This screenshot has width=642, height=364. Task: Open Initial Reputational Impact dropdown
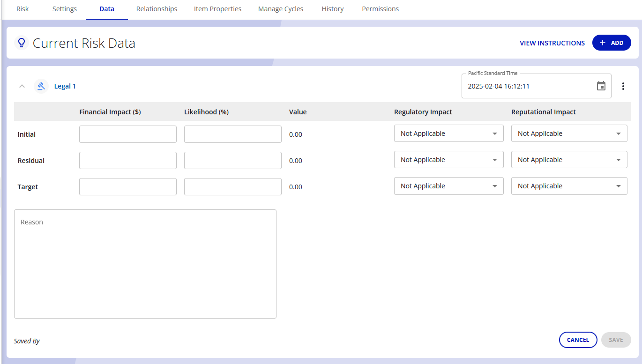(x=569, y=134)
